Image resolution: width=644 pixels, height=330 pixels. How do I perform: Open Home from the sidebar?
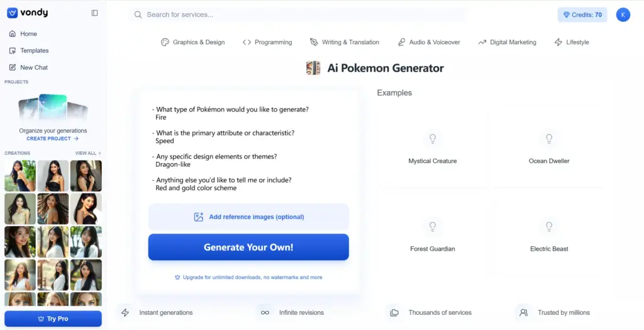pyautogui.click(x=28, y=34)
